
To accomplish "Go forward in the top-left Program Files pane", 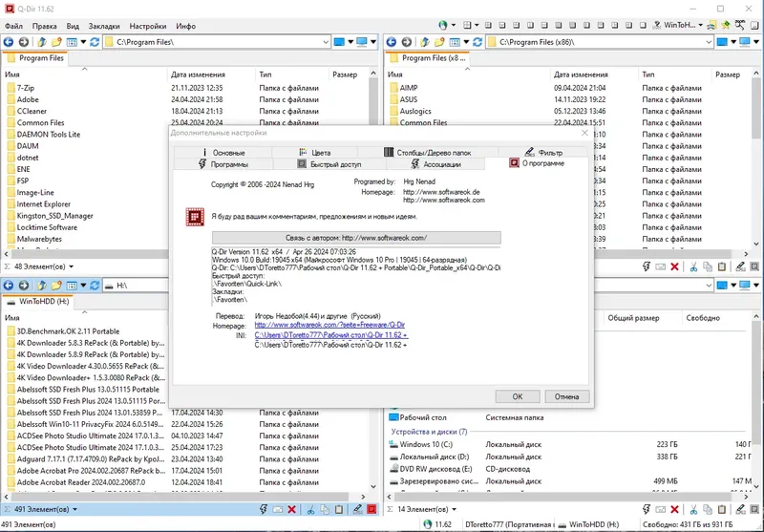I will pos(23,42).
